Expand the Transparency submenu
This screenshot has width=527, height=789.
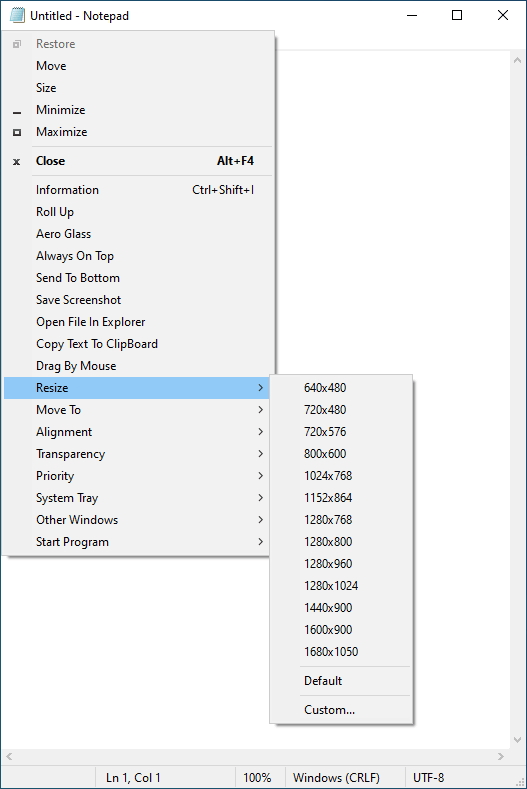(x=137, y=454)
